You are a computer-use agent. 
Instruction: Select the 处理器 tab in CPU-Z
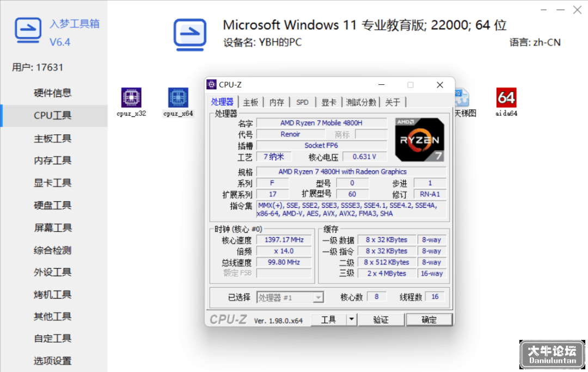pyautogui.click(x=222, y=102)
